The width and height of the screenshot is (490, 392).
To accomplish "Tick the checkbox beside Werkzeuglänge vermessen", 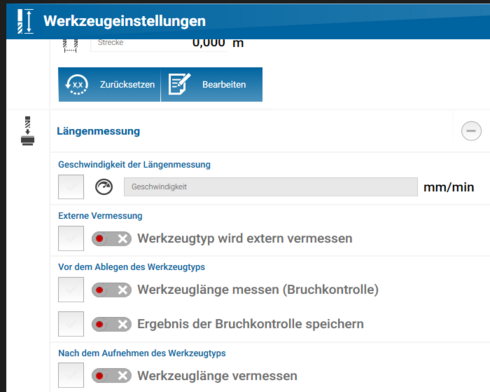I will [x=71, y=375].
